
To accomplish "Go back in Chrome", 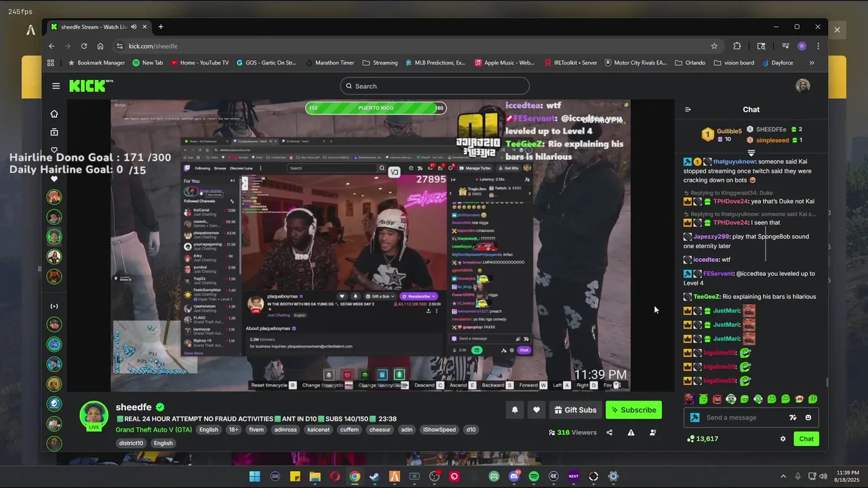I will click(52, 46).
